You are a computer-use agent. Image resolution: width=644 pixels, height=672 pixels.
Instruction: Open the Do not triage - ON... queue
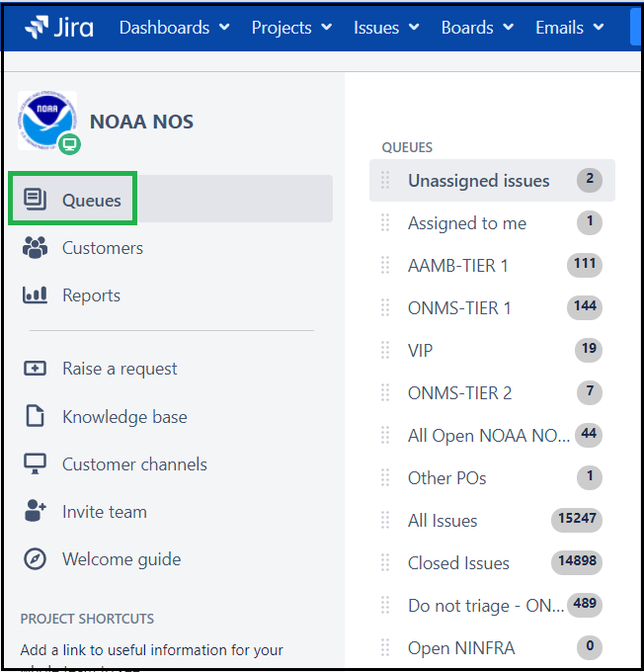point(492,605)
